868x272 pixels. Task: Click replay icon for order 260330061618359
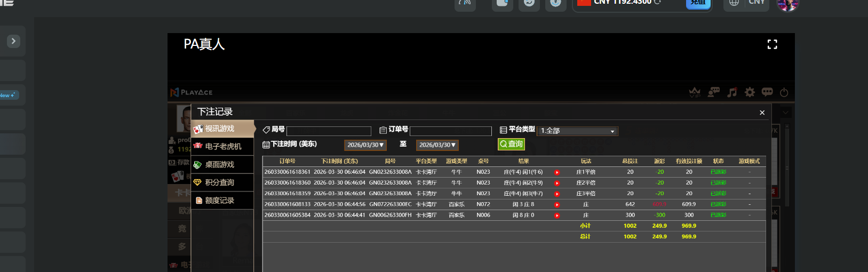[x=557, y=194]
